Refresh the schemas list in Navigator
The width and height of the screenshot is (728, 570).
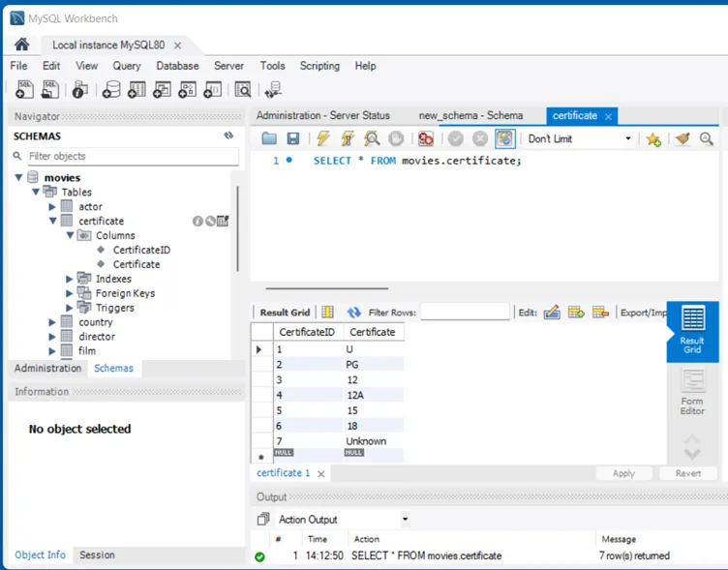[228, 136]
